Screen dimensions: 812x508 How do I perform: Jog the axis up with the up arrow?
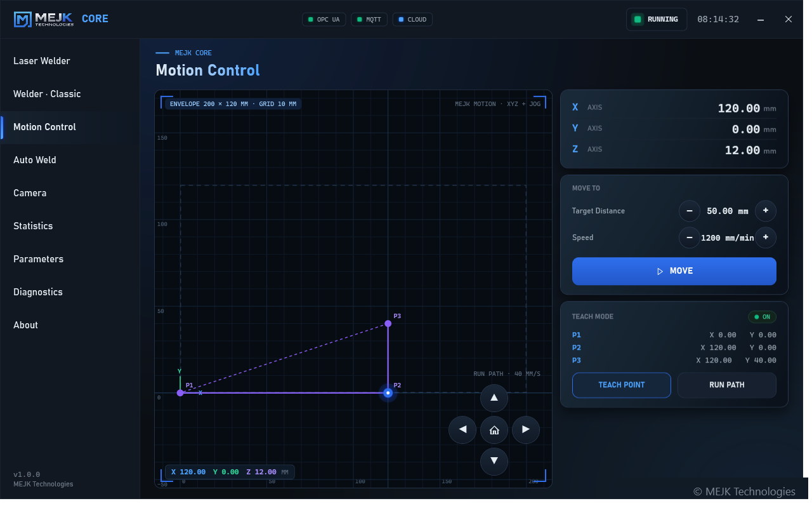pyautogui.click(x=494, y=398)
